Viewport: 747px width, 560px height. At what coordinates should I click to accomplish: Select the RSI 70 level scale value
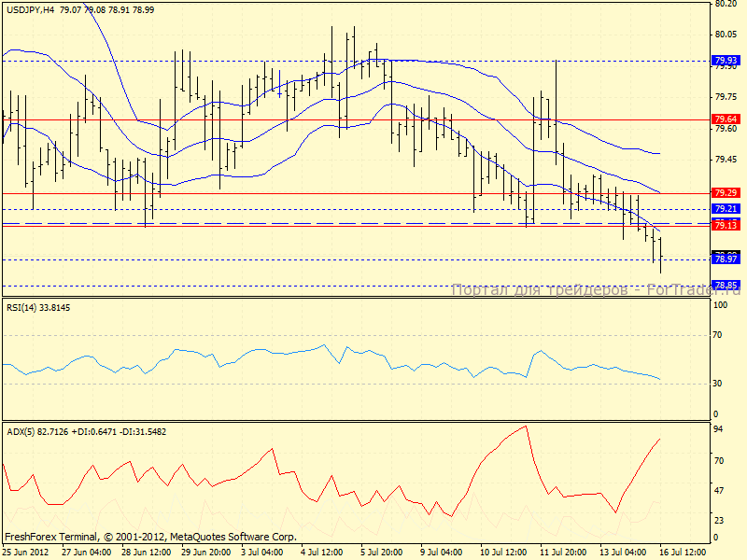click(720, 333)
